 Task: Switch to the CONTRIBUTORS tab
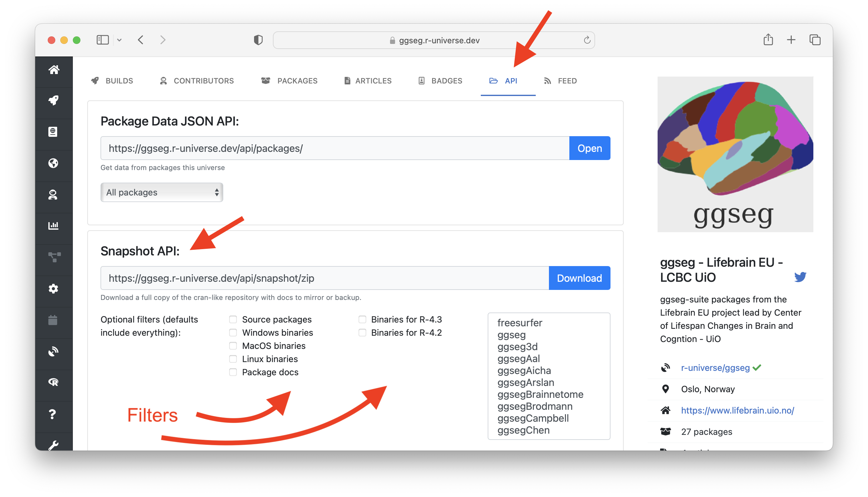[203, 81]
